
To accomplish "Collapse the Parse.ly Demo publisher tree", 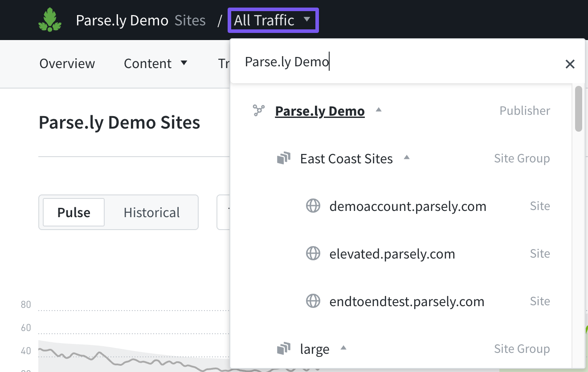I will [379, 110].
